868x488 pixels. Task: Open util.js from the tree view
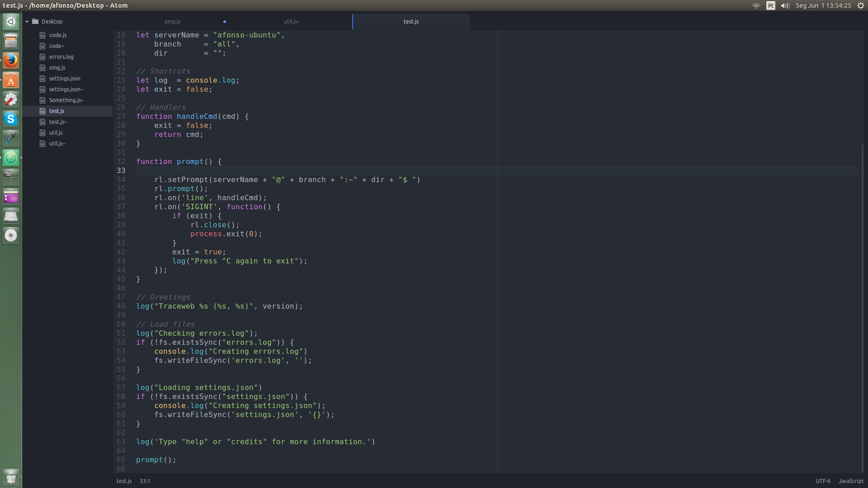(x=56, y=132)
